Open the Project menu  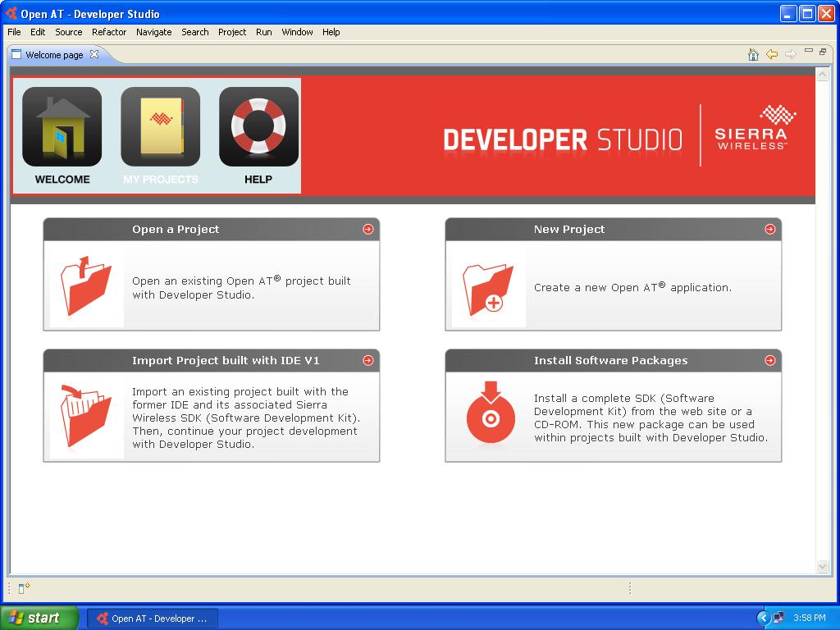pos(232,32)
